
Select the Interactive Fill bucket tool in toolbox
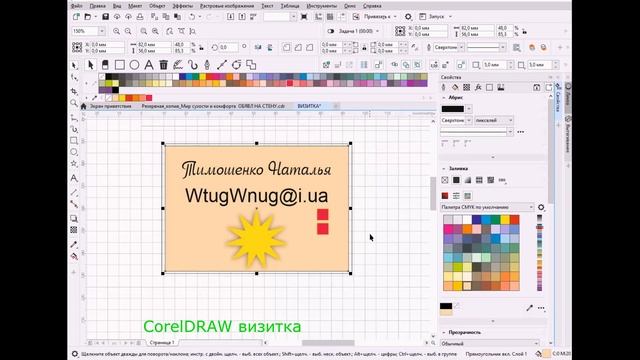point(74,257)
